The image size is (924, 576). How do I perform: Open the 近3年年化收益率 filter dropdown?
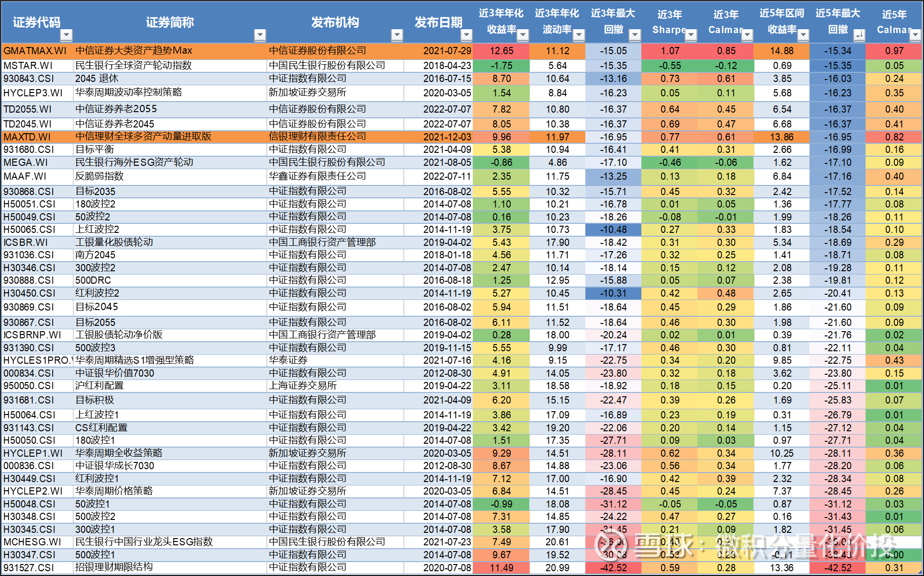pos(523,35)
